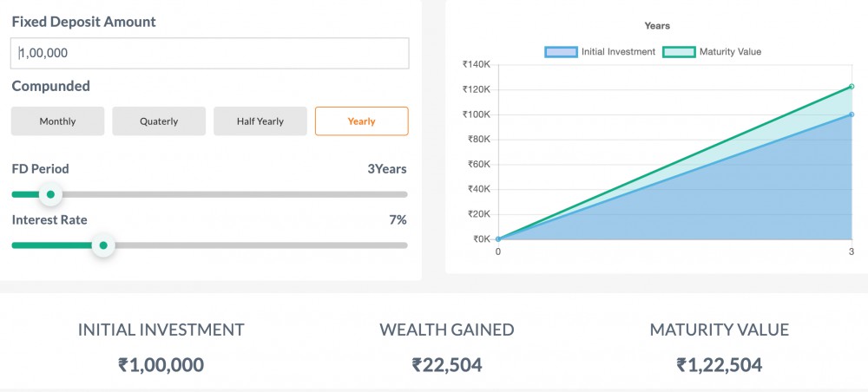Select Half Yearly compounding option
The width and height of the screenshot is (868, 392).
(x=260, y=121)
